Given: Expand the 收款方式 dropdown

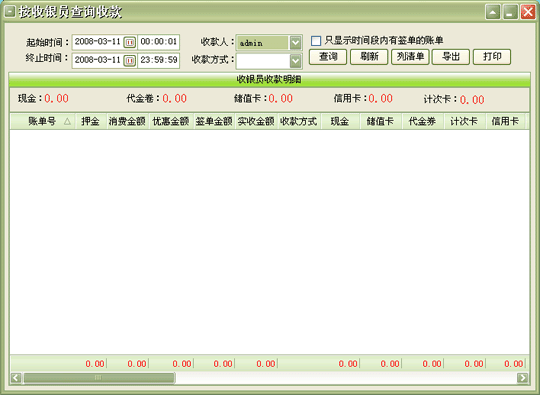Looking at the screenshot, I should point(295,61).
